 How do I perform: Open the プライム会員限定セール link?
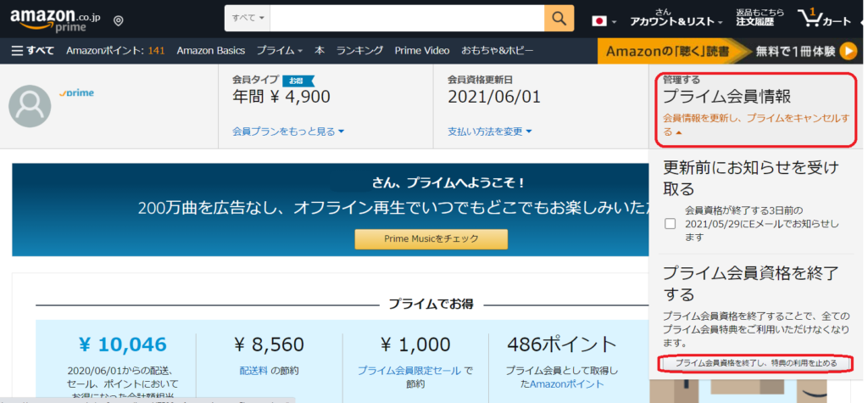(409, 370)
